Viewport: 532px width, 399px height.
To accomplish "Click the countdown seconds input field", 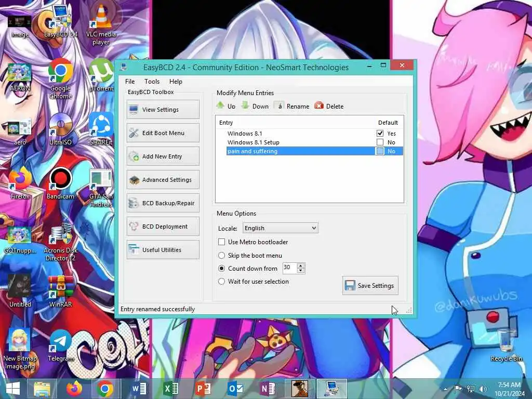I will pos(289,268).
